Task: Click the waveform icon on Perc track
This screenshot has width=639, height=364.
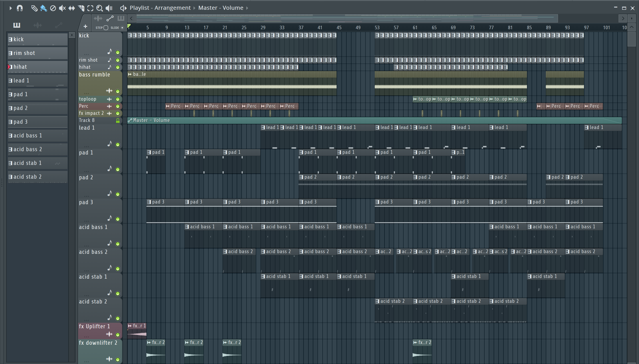Action: point(109,106)
